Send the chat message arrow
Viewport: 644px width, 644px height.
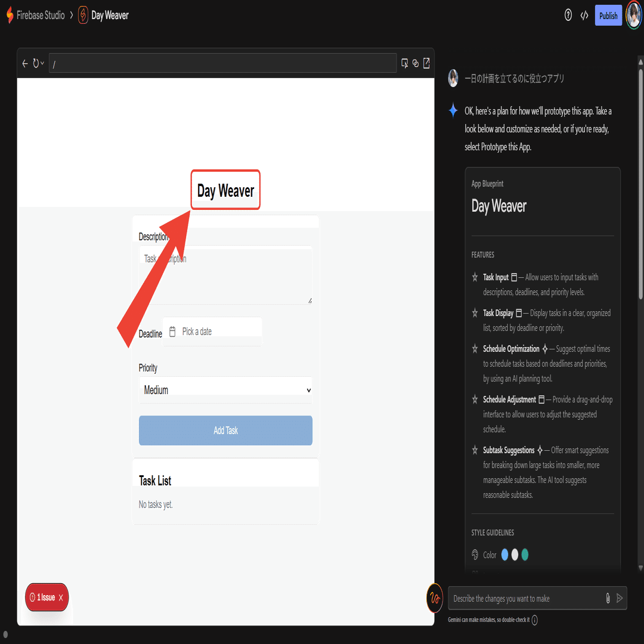coord(620,599)
